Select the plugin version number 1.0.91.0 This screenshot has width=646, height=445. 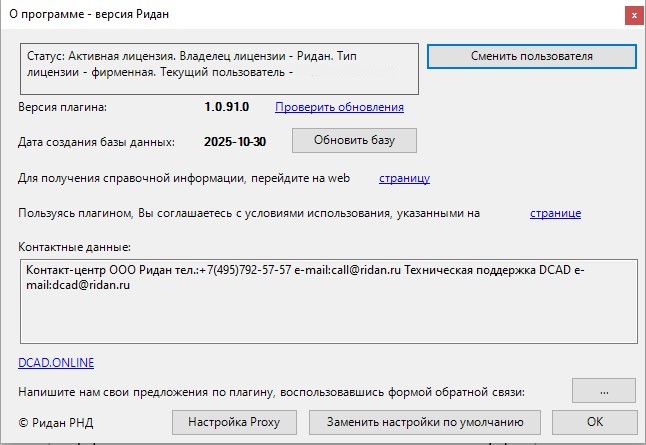(227, 107)
